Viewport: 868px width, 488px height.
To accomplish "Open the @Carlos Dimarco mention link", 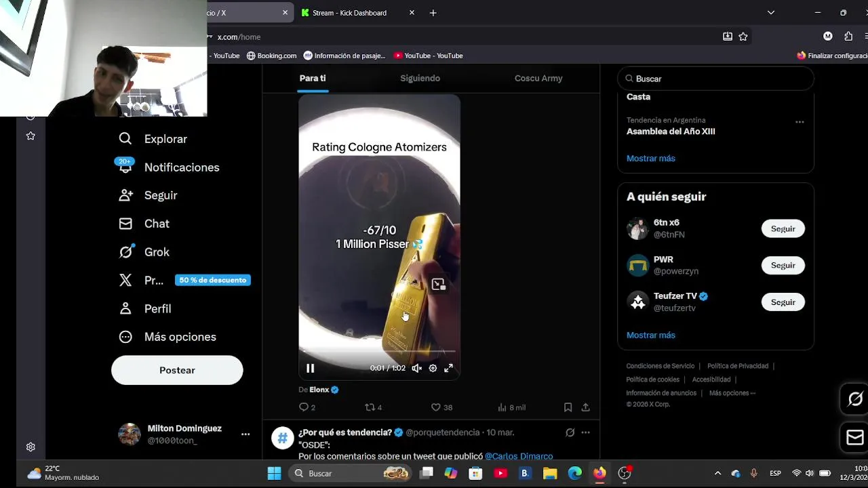I will point(519,456).
